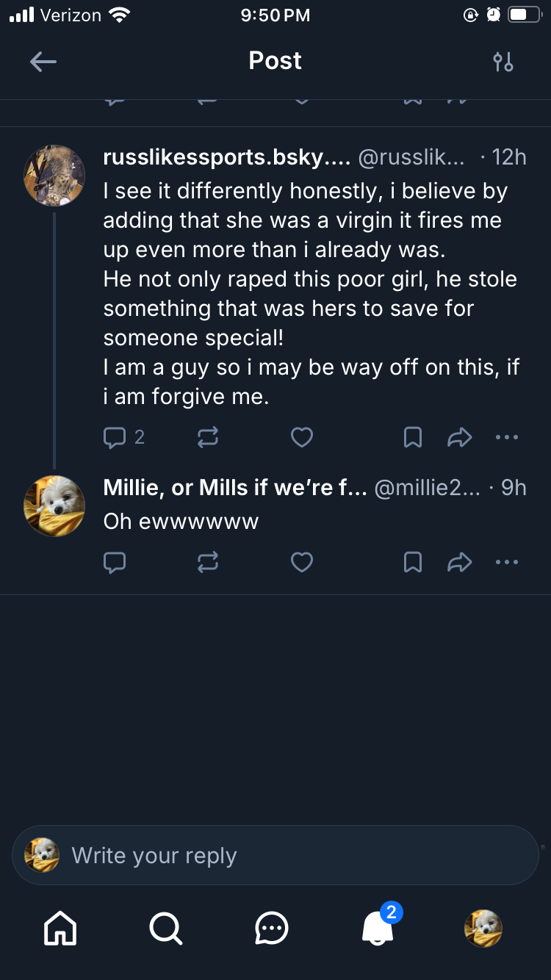Open more options on Millie's post
Screen dimensions: 551x980
click(507, 563)
